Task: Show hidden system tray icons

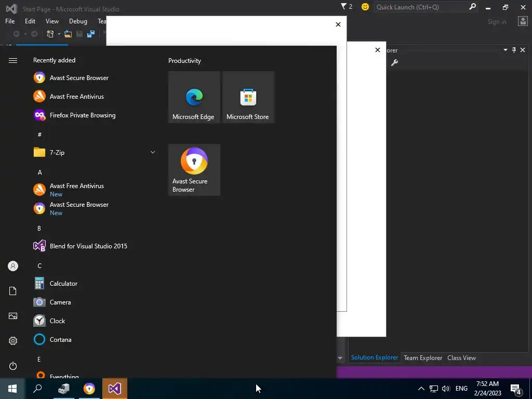Action: click(x=421, y=389)
